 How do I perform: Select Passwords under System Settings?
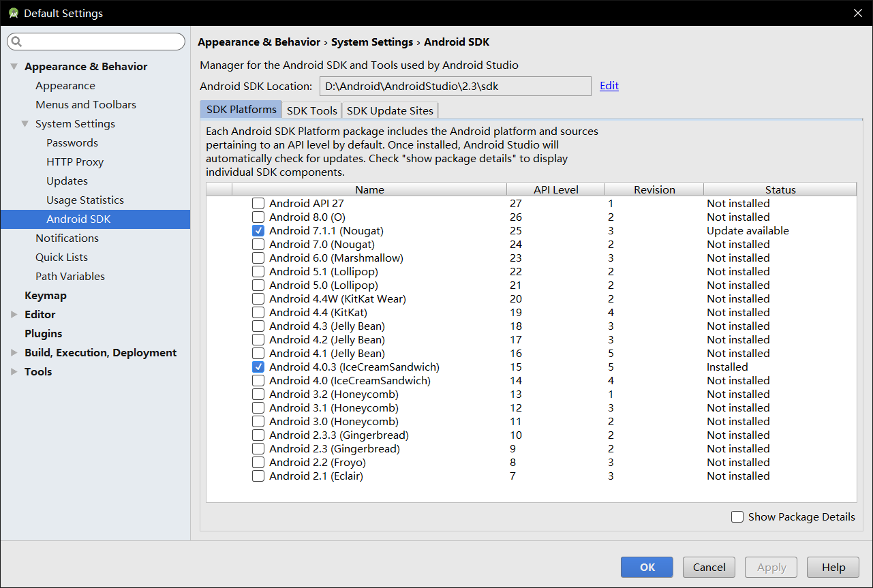click(x=72, y=143)
